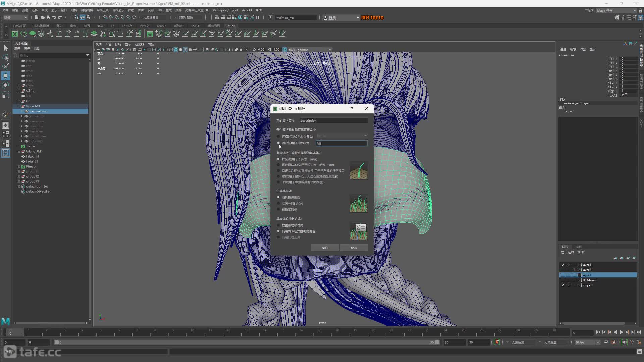Image resolution: width=644 pixels, height=362 pixels.
Task: Click the XGen preview eye icon on shelf
Action: pyautogui.click(x=23, y=34)
